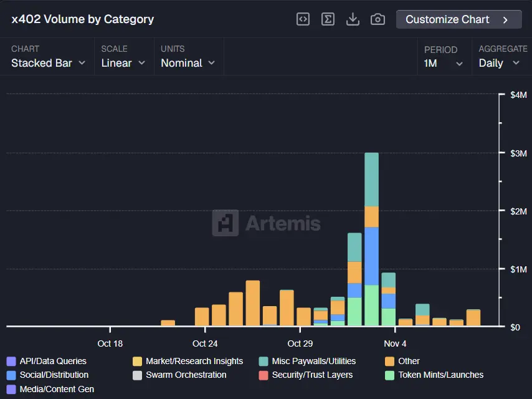The width and height of the screenshot is (532, 399).
Task: Click the sigma cumulative sum icon
Action: [x=328, y=19]
